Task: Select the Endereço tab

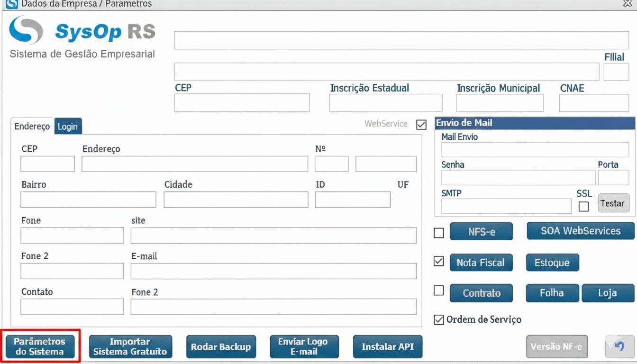Action: pyautogui.click(x=32, y=127)
